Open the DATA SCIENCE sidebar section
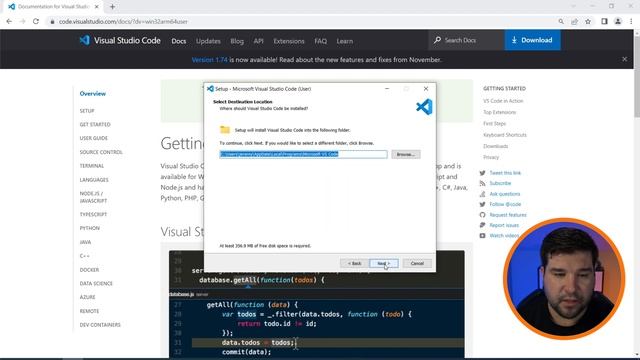 96,283
